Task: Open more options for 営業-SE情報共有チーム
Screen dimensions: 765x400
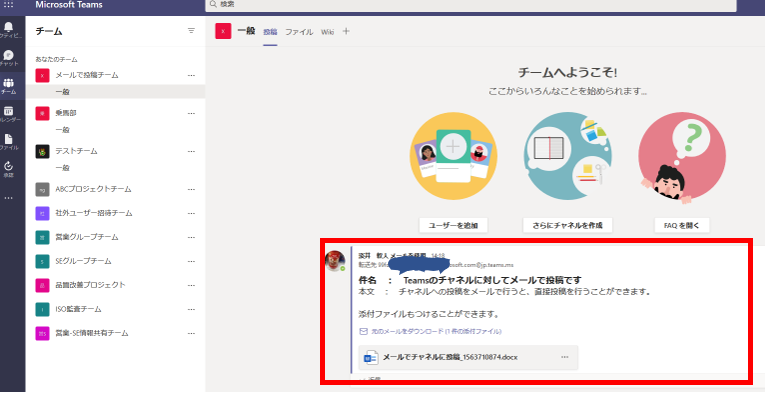Action: (x=191, y=333)
